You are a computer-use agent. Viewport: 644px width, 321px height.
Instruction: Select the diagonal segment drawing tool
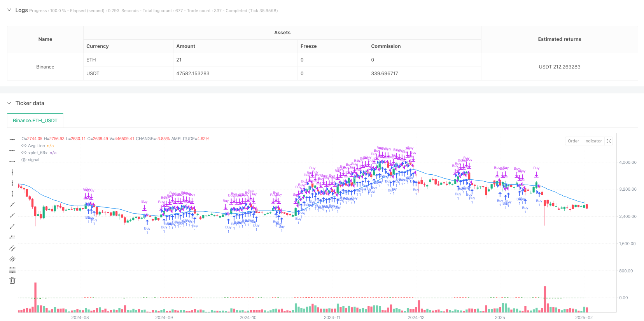tap(12, 226)
